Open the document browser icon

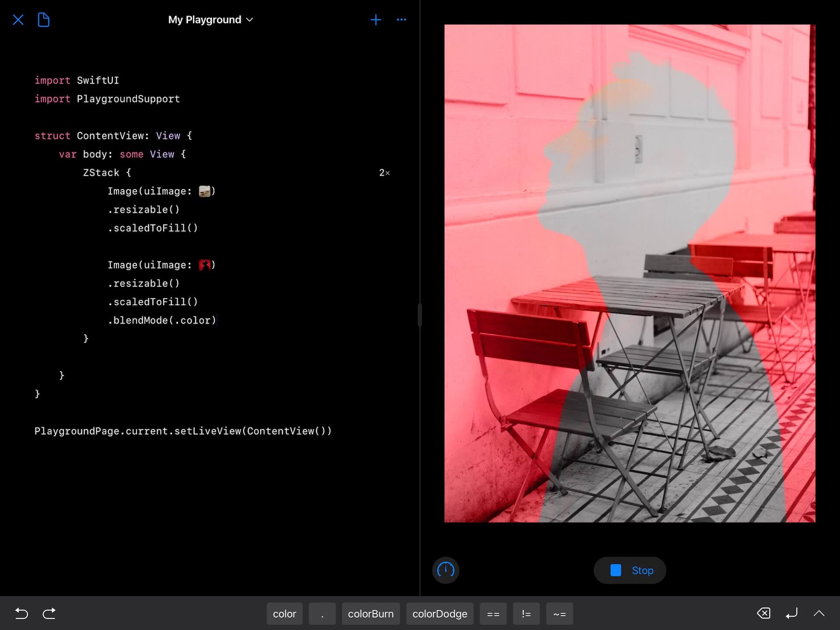[x=43, y=20]
